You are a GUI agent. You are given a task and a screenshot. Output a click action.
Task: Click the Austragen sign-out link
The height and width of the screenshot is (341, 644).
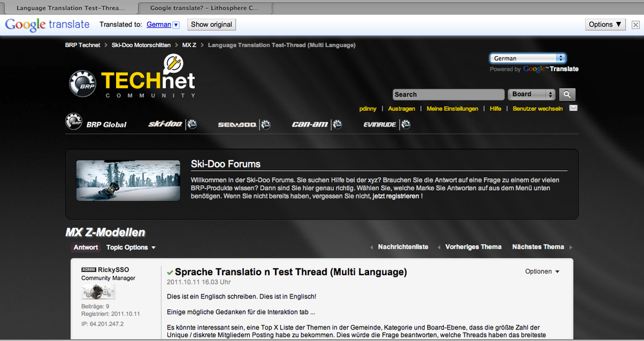pos(401,109)
